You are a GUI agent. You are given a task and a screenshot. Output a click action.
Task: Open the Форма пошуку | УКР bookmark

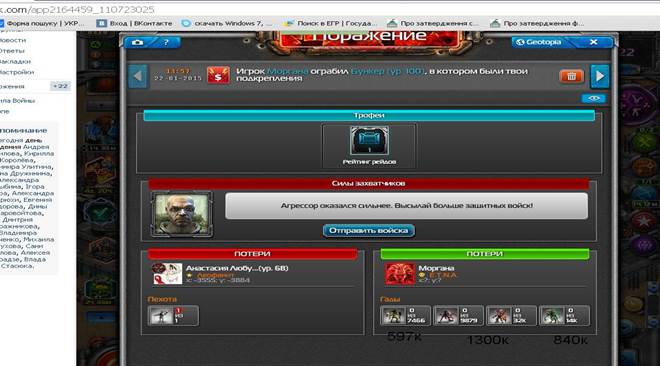pyautogui.click(x=41, y=24)
